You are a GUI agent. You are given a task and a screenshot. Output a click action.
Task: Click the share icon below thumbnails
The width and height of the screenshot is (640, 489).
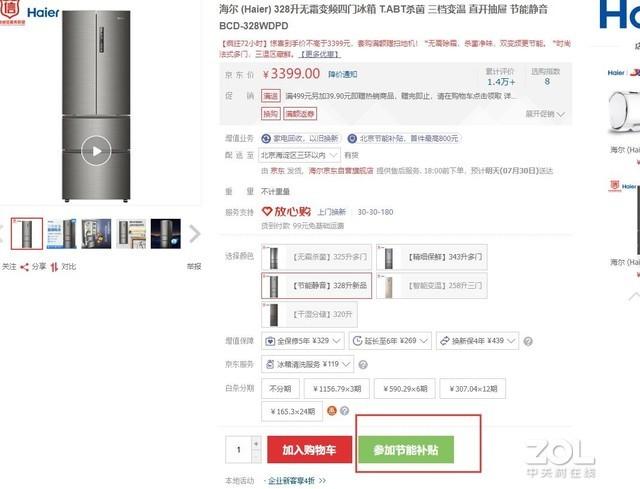tap(24, 267)
